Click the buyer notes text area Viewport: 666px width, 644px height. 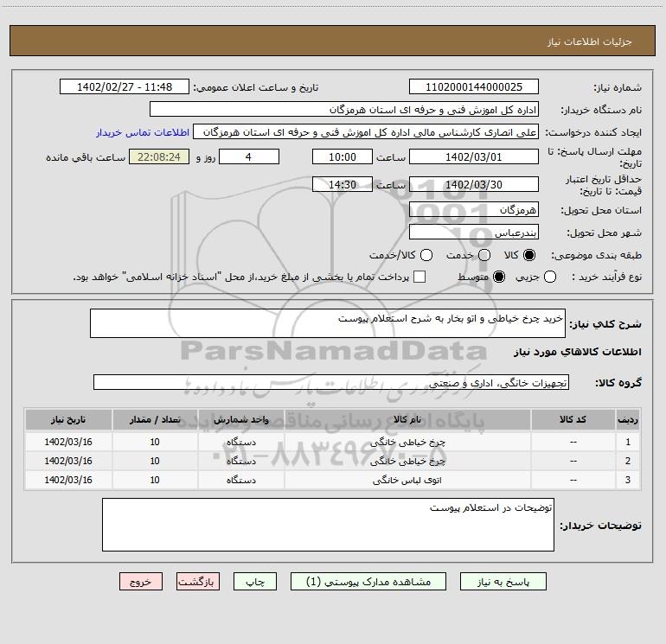[328, 525]
